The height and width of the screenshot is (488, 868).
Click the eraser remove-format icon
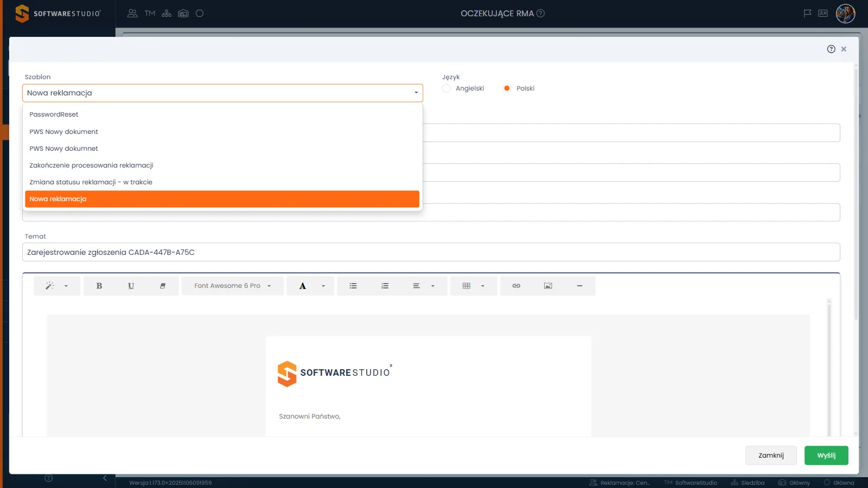[x=162, y=286]
